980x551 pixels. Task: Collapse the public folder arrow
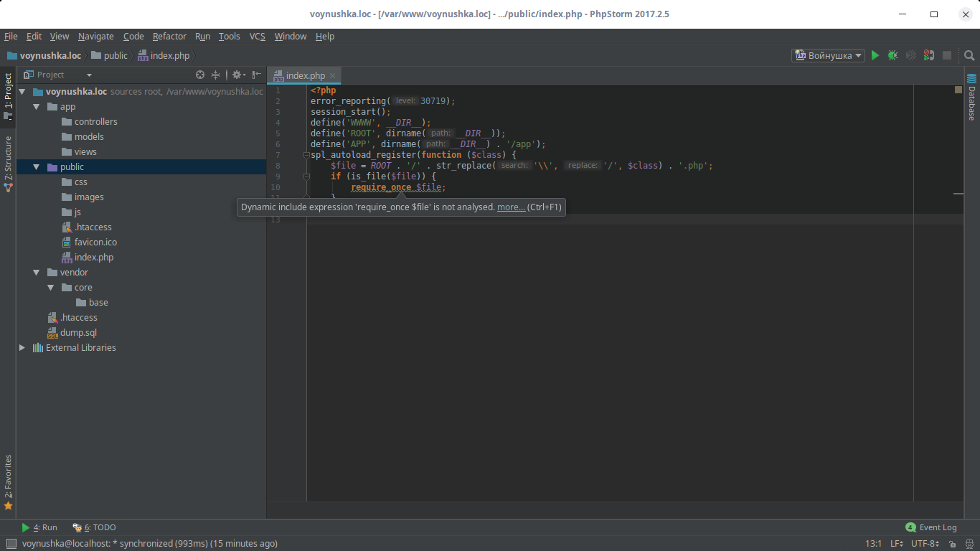point(37,166)
